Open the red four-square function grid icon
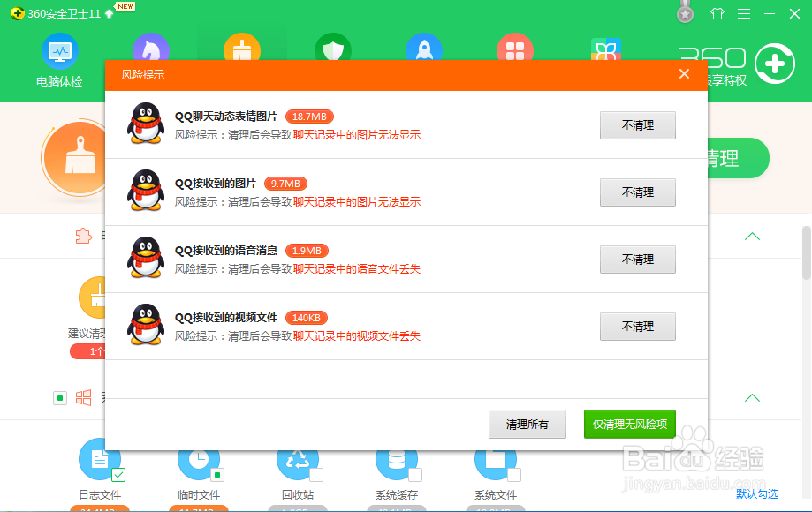This screenshot has width=812, height=512. coord(515,47)
